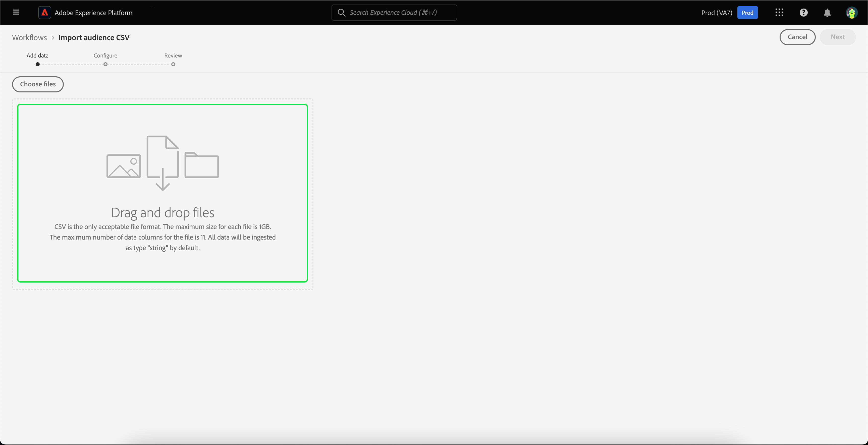Screen dimensions: 868x445
Task: Click the Prod sandbox badge
Action: click(747, 13)
